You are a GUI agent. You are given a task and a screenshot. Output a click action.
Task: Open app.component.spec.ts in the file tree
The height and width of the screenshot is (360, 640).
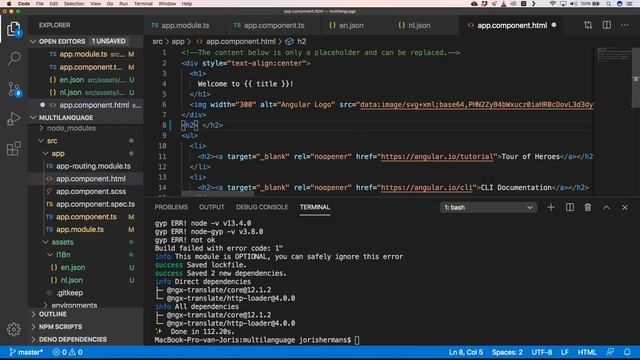(x=96, y=204)
